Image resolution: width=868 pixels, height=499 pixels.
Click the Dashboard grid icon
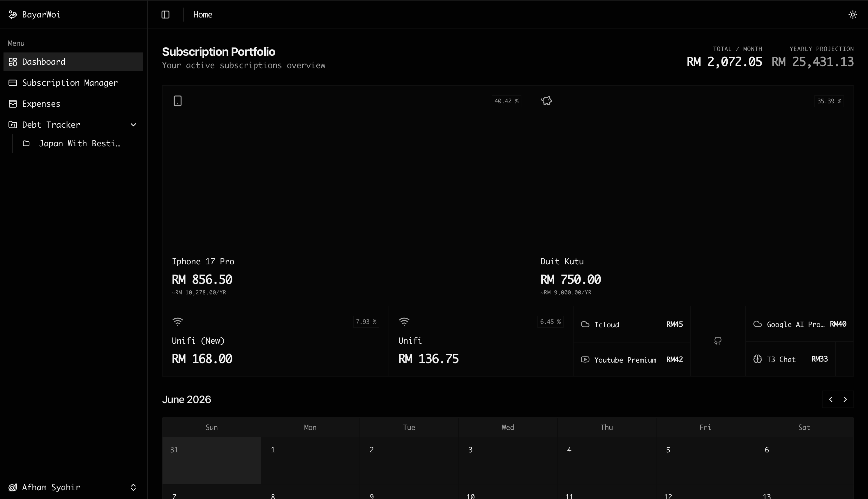[x=13, y=62]
